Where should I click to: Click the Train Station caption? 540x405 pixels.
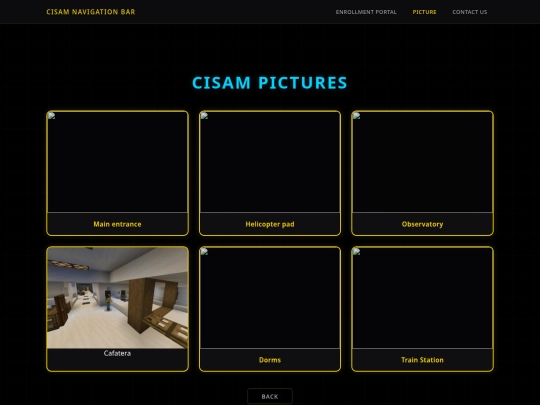[x=422, y=360]
